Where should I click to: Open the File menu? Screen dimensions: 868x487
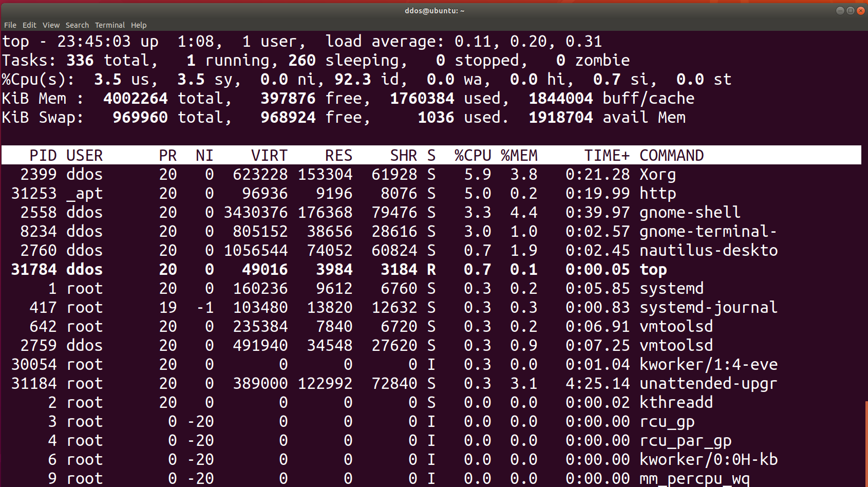10,25
